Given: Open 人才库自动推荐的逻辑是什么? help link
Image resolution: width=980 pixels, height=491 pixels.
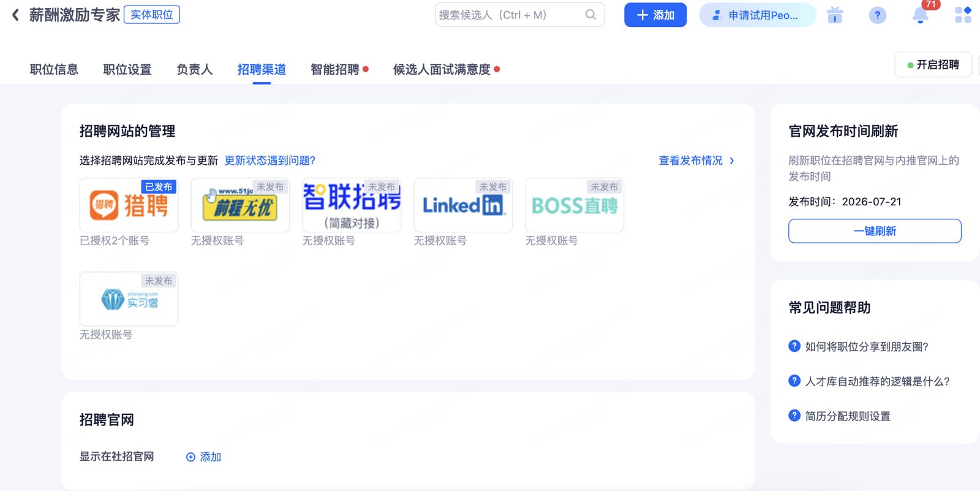Looking at the screenshot, I should 877,381.
